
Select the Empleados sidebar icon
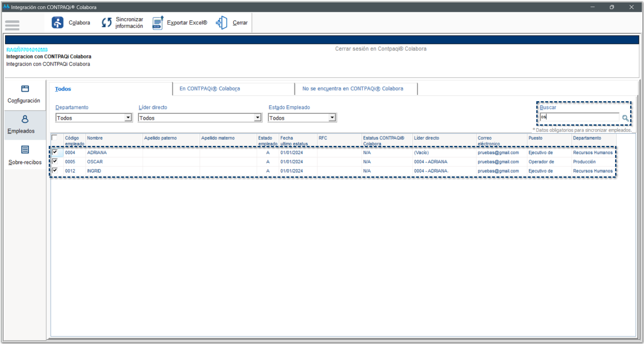click(25, 119)
